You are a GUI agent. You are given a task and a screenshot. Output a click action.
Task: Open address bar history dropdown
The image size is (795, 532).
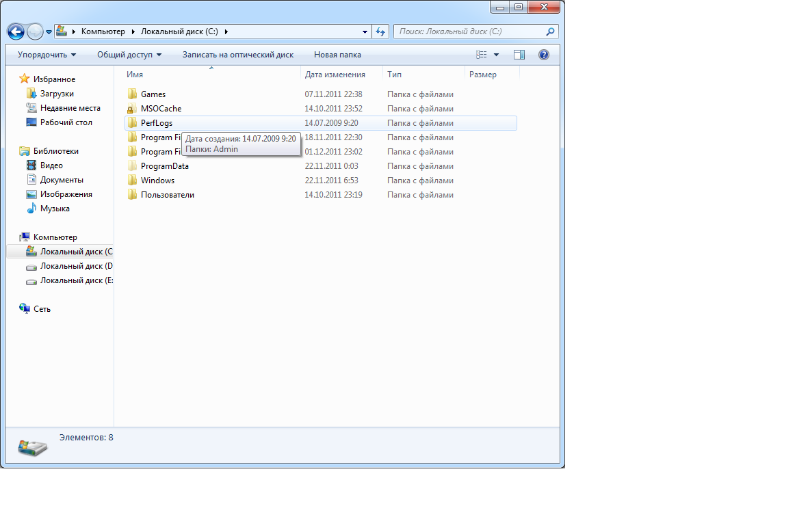pyautogui.click(x=365, y=31)
